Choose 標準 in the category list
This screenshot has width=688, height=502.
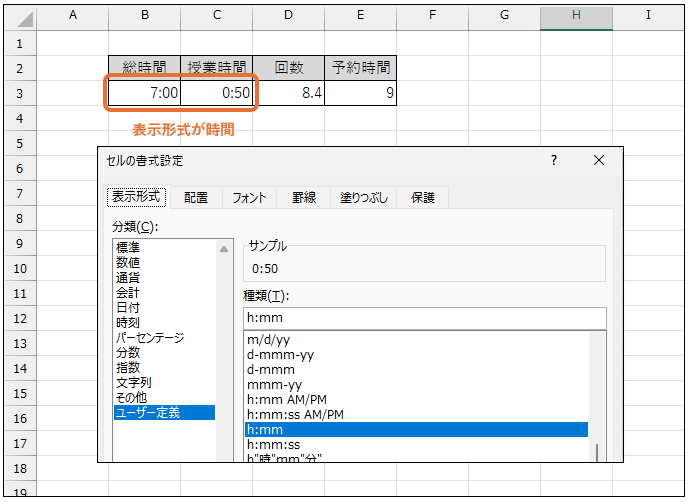tap(128, 247)
